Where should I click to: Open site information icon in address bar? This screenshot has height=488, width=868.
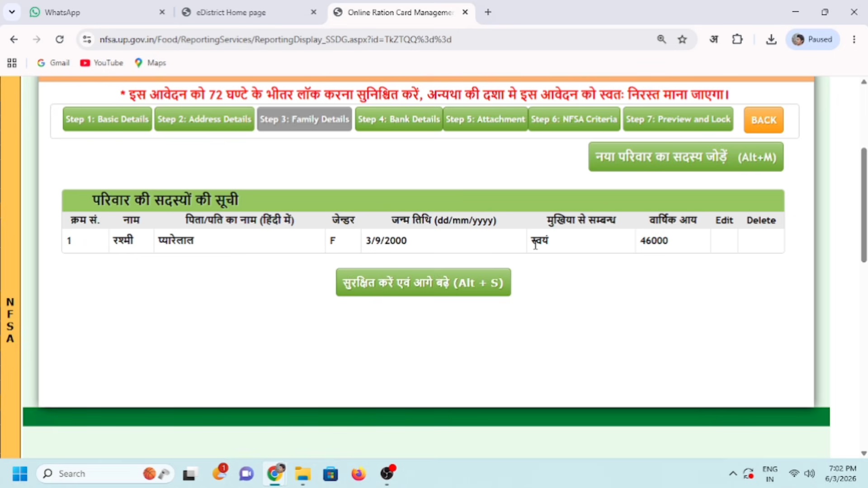[87, 39]
